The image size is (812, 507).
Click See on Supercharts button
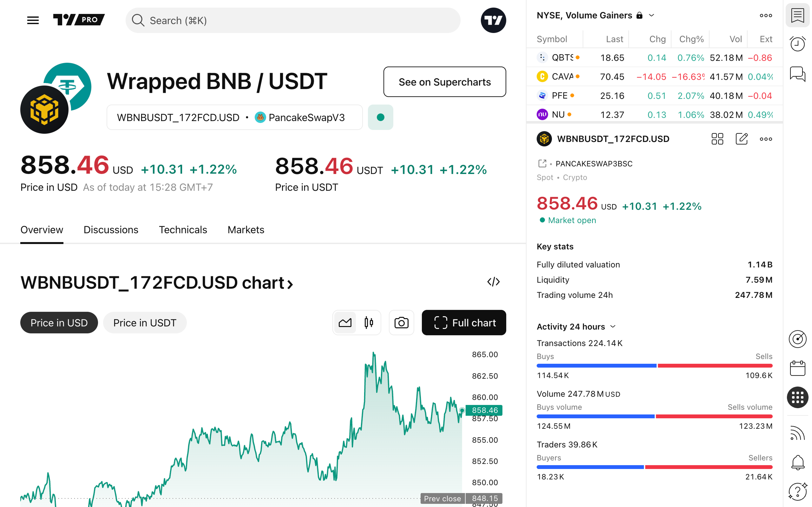(x=444, y=82)
